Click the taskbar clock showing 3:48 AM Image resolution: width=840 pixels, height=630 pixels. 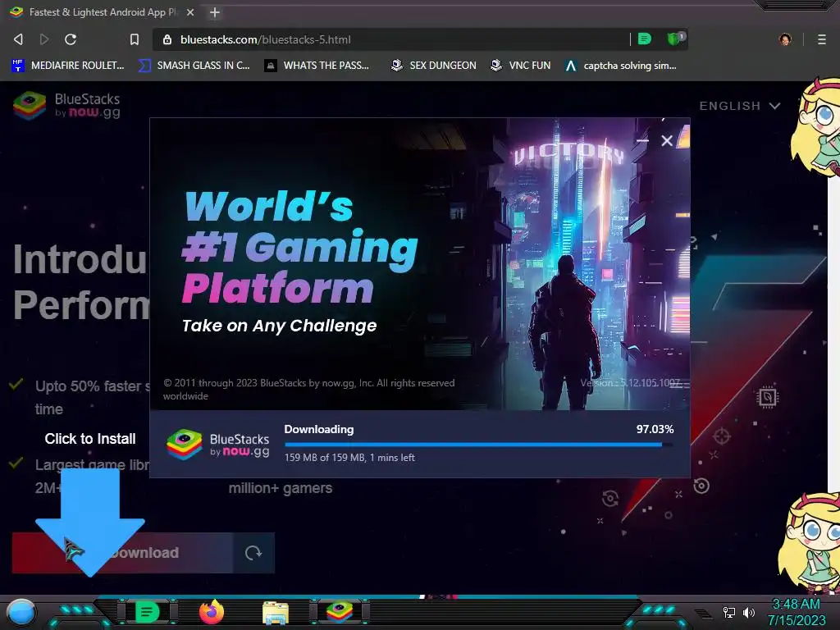[796, 612]
